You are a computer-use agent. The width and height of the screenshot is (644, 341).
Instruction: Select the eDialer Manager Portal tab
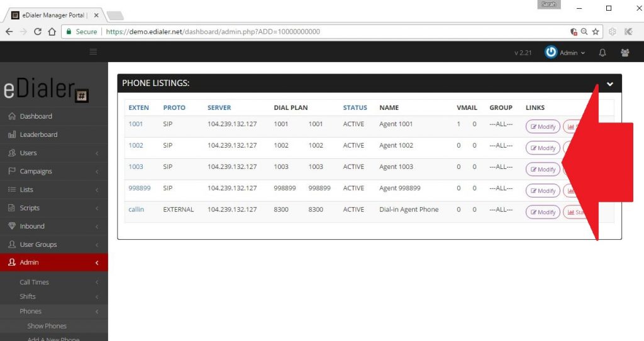[53, 15]
